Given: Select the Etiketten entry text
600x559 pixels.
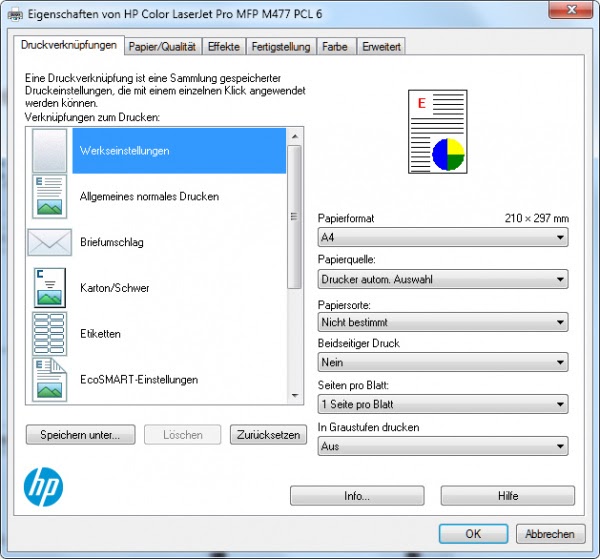Looking at the screenshot, I should [x=100, y=334].
